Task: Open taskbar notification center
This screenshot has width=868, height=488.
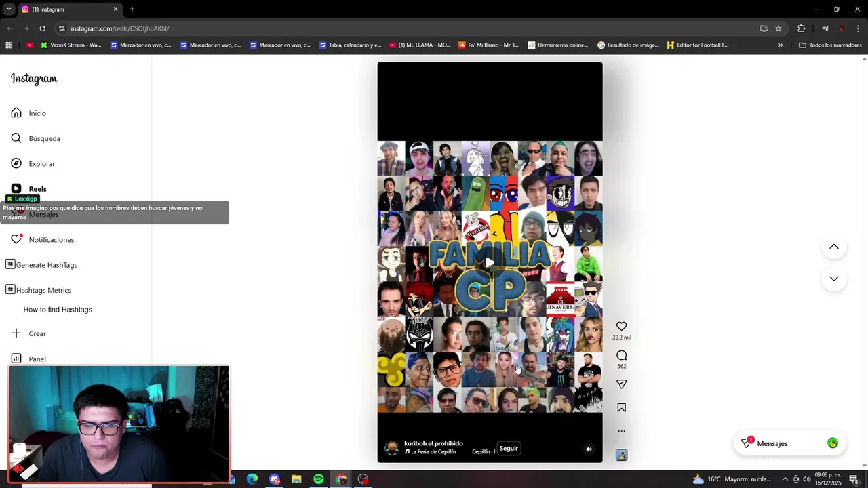Action: pyautogui.click(x=854, y=479)
